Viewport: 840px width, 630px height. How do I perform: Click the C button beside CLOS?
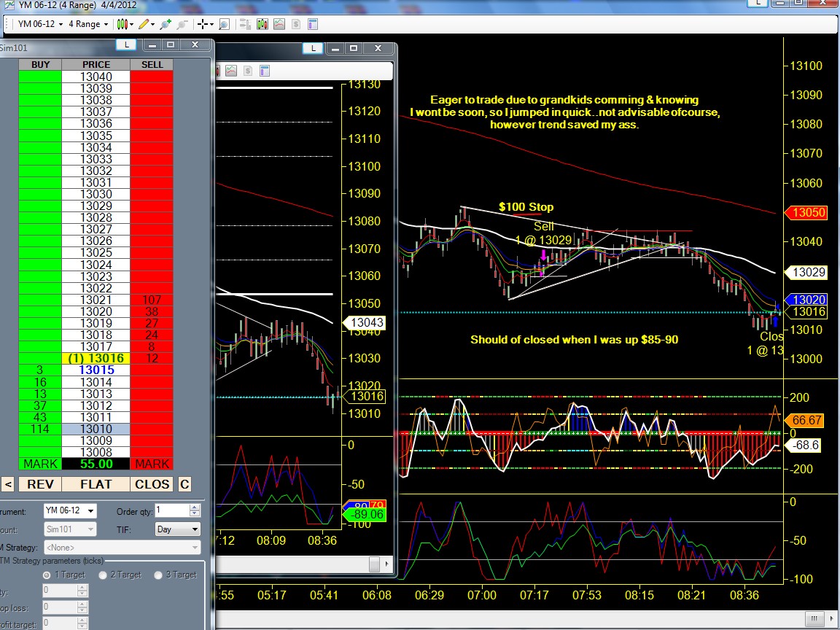[x=184, y=484]
